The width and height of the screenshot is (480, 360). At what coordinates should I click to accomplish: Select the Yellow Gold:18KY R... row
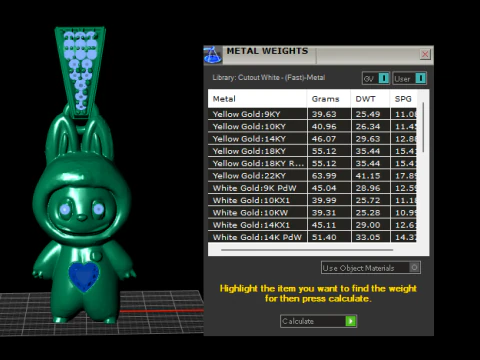[x=312, y=163]
